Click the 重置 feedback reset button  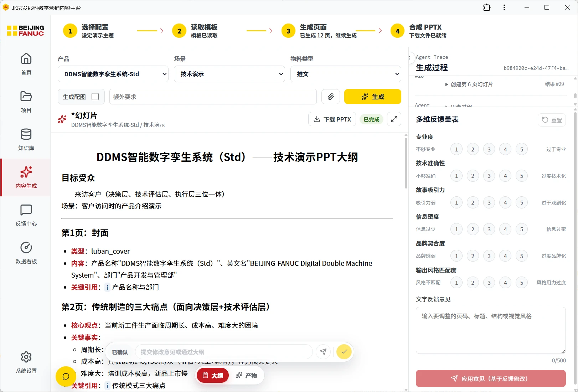[x=552, y=120]
